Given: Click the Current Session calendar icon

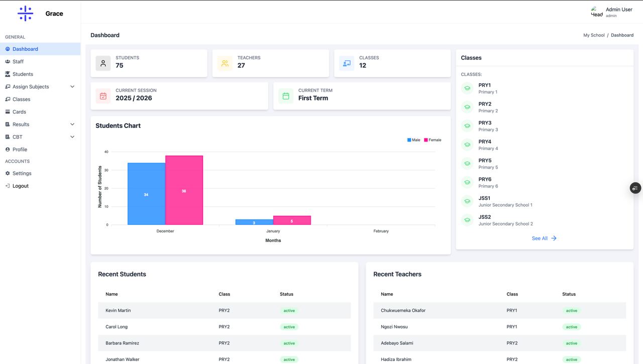Looking at the screenshot, I should tap(103, 96).
